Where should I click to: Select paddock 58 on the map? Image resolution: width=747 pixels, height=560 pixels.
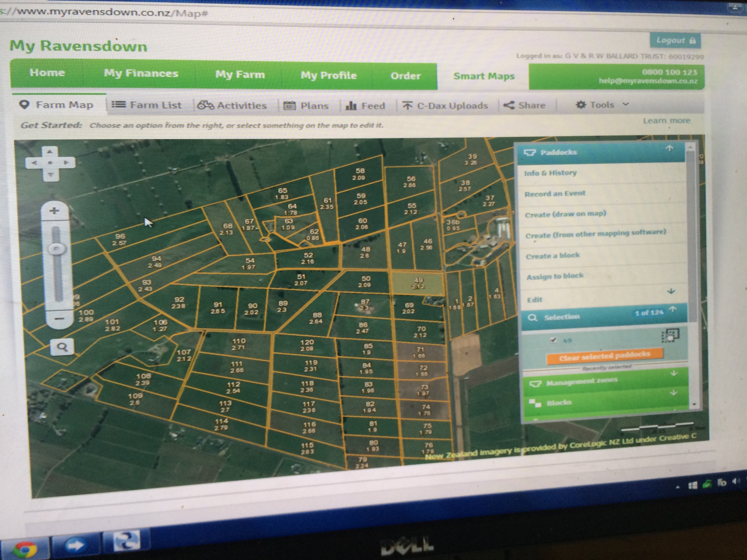coord(359,174)
